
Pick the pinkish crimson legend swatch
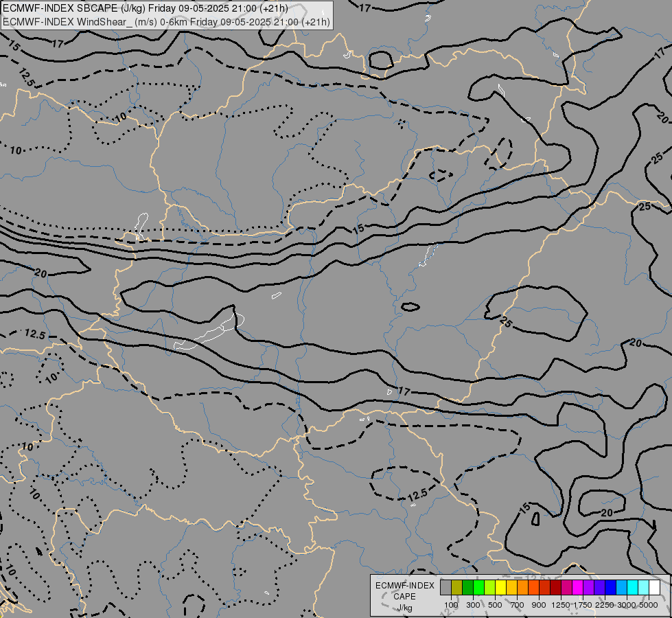click(566, 587)
